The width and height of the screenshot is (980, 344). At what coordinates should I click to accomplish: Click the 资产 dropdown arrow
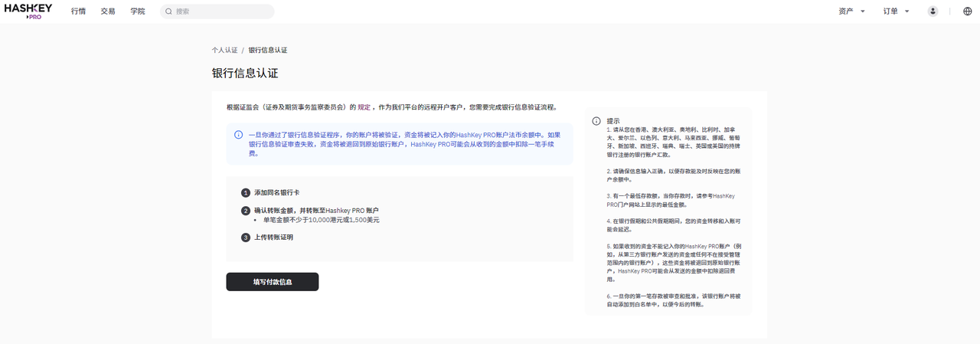pyautogui.click(x=863, y=11)
